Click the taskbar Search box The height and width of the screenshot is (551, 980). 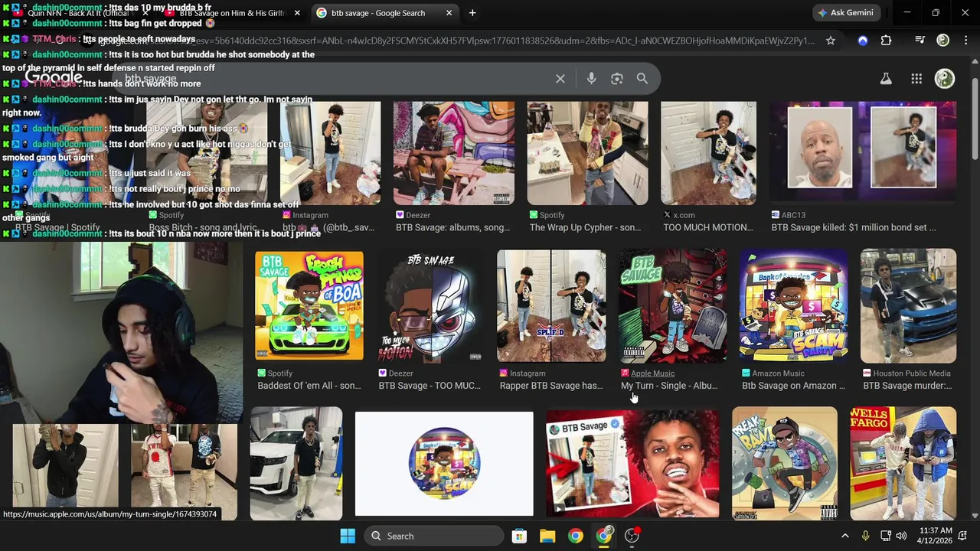tap(433, 536)
